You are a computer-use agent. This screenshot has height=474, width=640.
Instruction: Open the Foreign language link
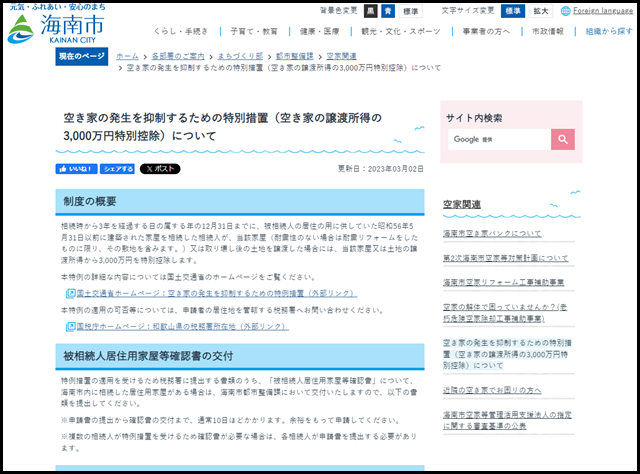(x=603, y=11)
